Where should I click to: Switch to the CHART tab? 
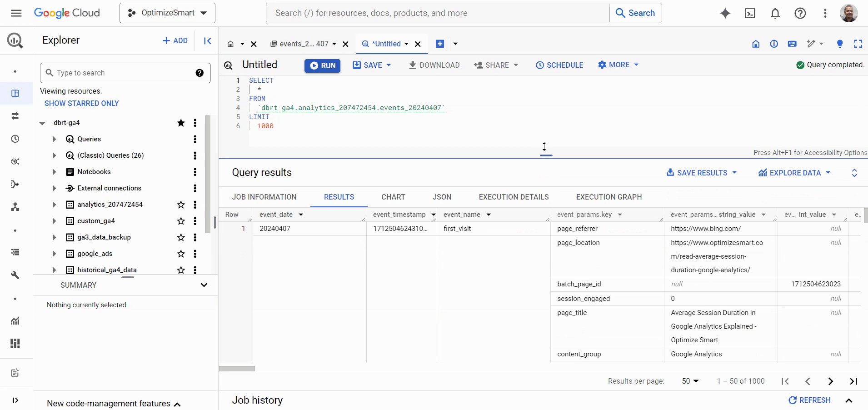tap(393, 197)
